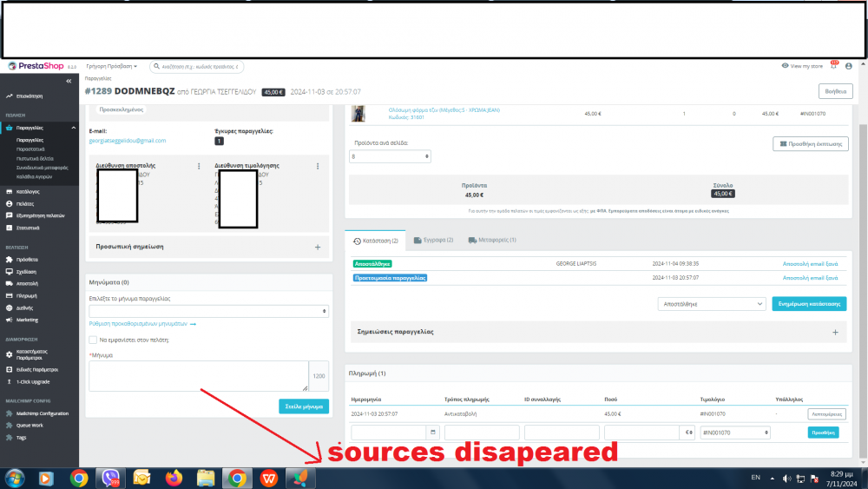Screen dimensions: 868x489
Task: Launch Firefox from the taskbar
Action: [174, 478]
